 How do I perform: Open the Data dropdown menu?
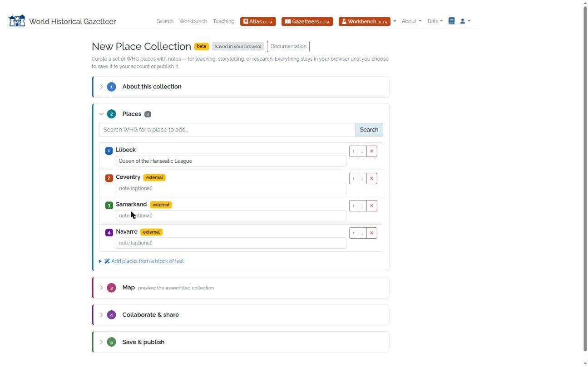[435, 21]
